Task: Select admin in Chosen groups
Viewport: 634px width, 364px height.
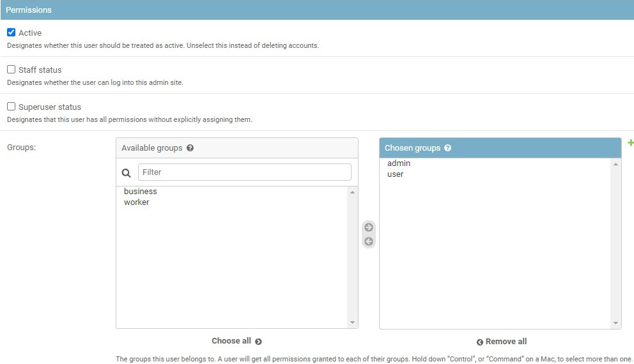Action: pos(399,163)
